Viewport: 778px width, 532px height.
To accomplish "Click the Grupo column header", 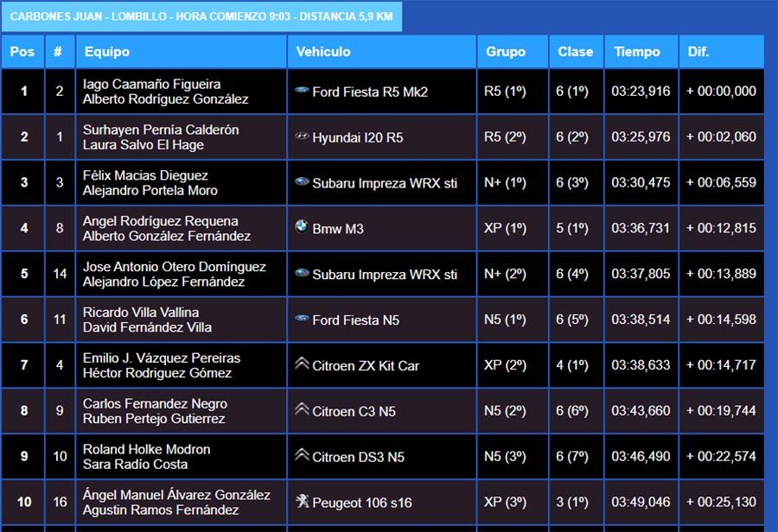I will pyautogui.click(x=506, y=52).
